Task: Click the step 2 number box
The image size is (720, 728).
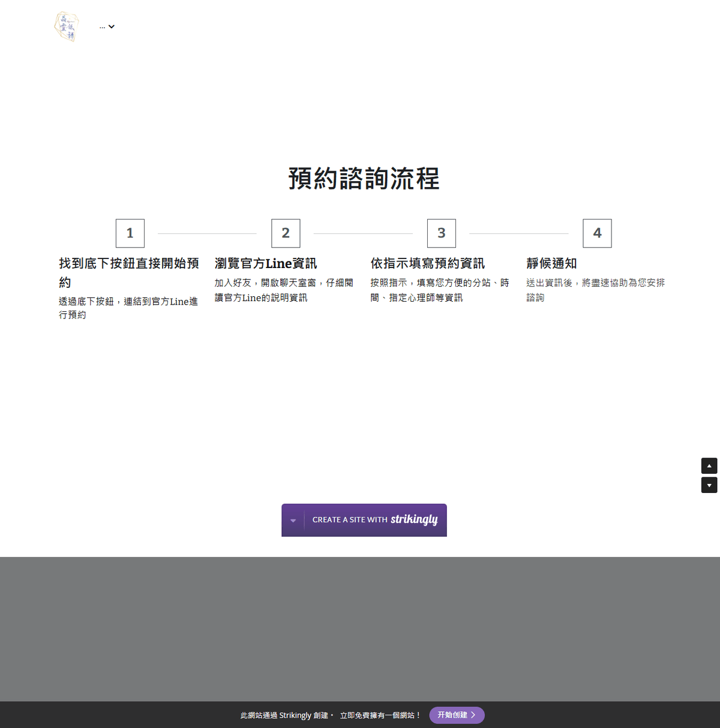Action: 286,233
